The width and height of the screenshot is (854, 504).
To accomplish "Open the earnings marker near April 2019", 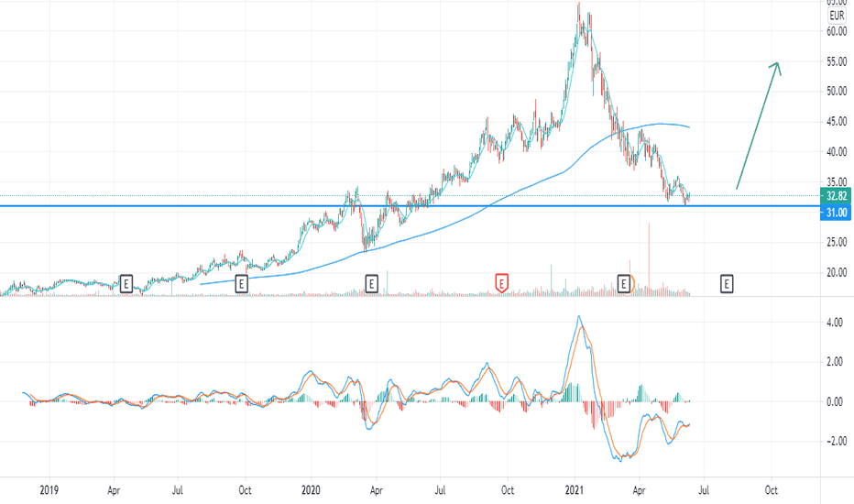I will 126,284.
